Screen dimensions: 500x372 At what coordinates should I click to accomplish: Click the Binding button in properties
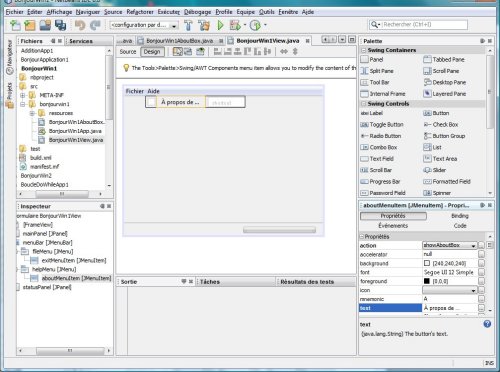coord(460,216)
